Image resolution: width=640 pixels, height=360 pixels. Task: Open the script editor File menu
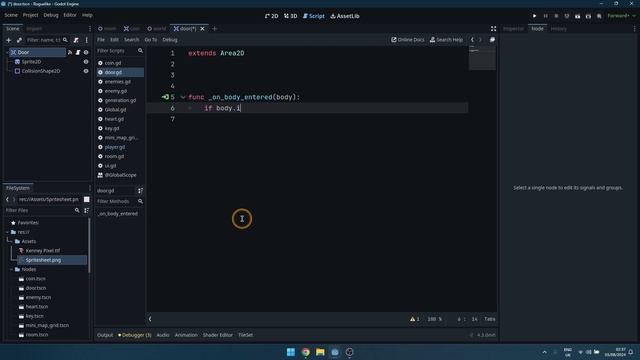(x=101, y=40)
